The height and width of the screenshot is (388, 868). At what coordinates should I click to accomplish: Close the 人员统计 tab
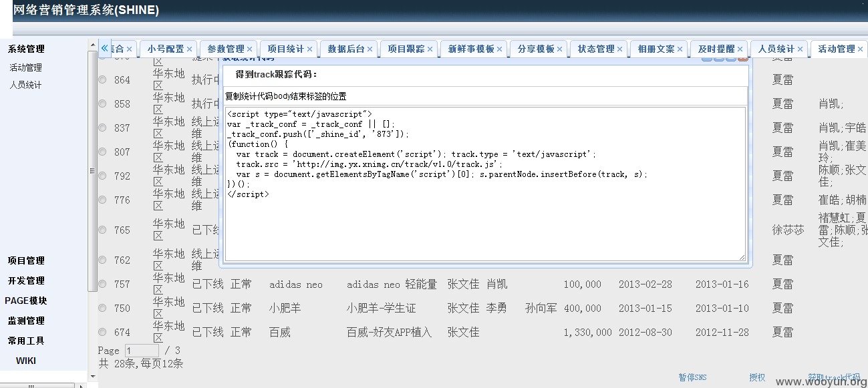(801, 49)
